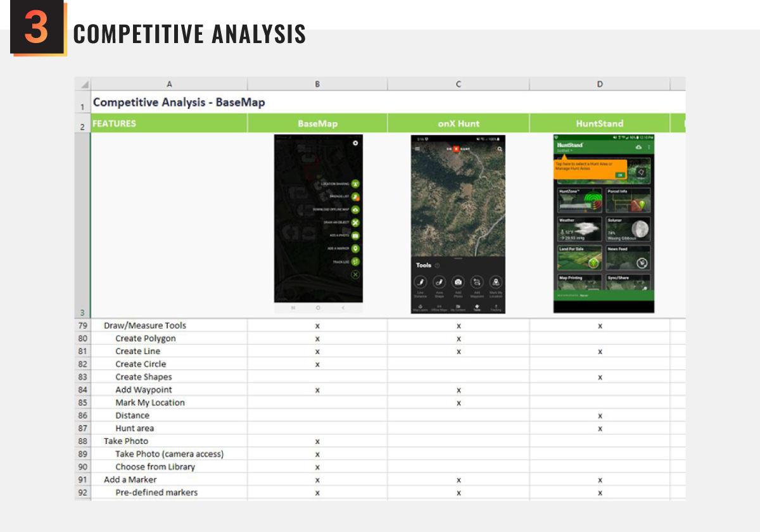The height and width of the screenshot is (532, 760).
Task: Select column A header
Action: [x=169, y=84]
